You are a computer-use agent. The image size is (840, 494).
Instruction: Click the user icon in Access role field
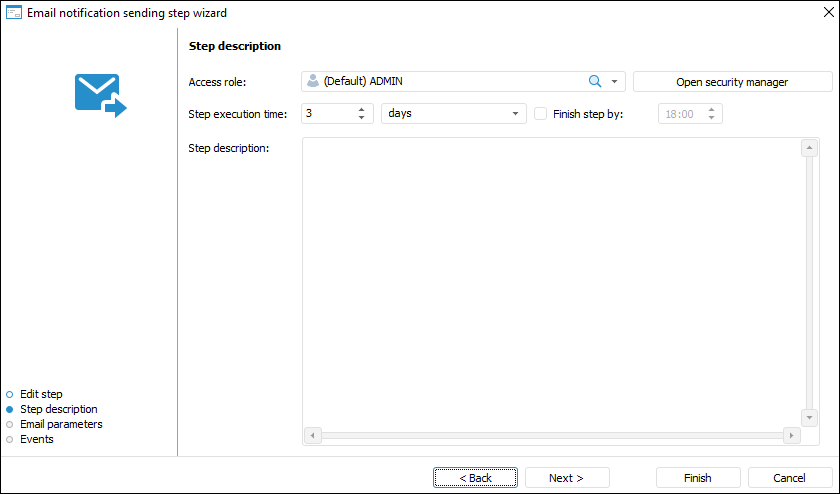[x=313, y=82]
